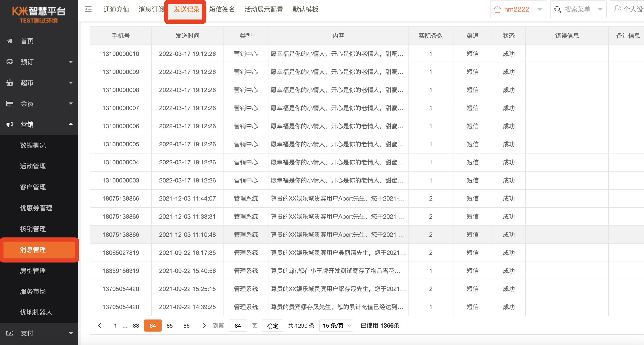644x345 pixels.
Task: Switch to the 通道充值 tab
Action: pyautogui.click(x=116, y=10)
